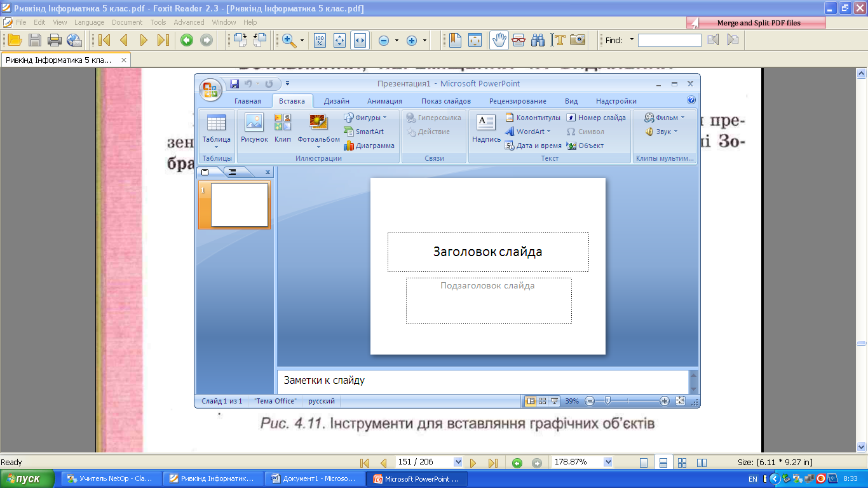The width and height of the screenshot is (868, 488).
Task: Save the PDF with the floppy disk icon
Action: tap(35, 40)
